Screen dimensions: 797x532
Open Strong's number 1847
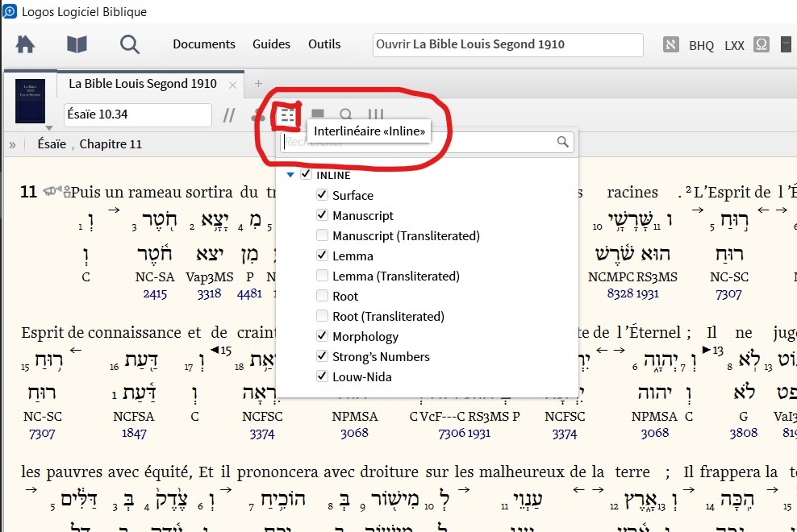point(134,434)
